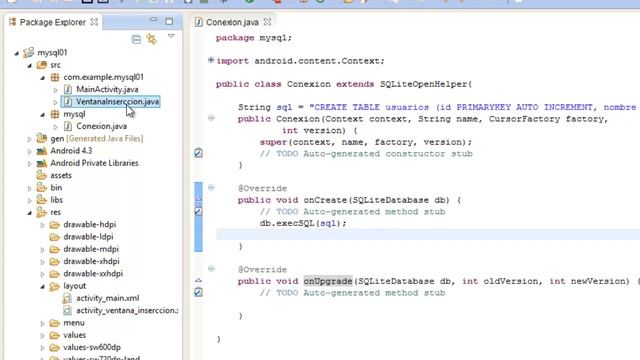Click the package mysql declaration
The height and width of the screenshot is (360, 640).
coord(254,38)
